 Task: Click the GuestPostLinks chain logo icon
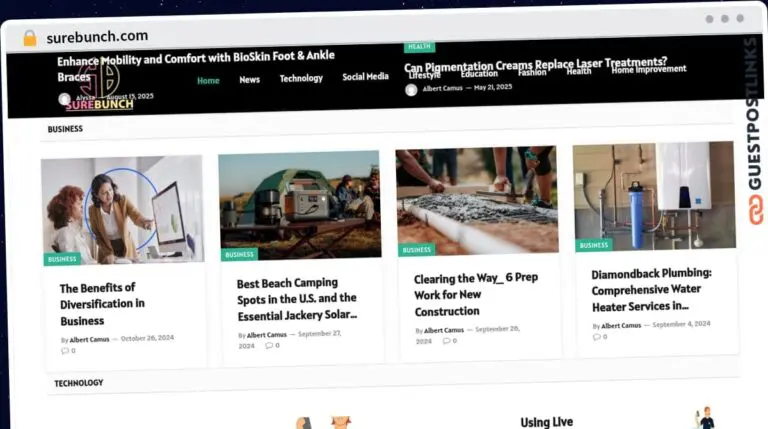click(753, 211)
